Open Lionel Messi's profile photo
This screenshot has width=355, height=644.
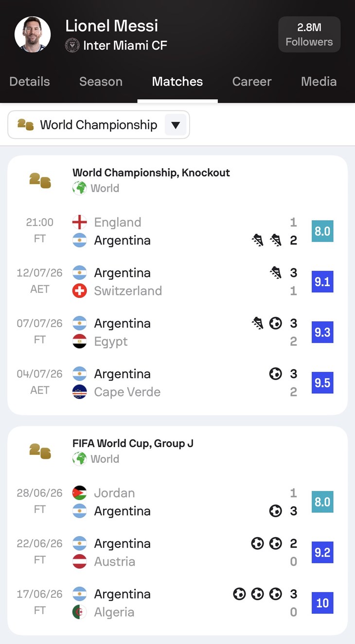point(33,34)
